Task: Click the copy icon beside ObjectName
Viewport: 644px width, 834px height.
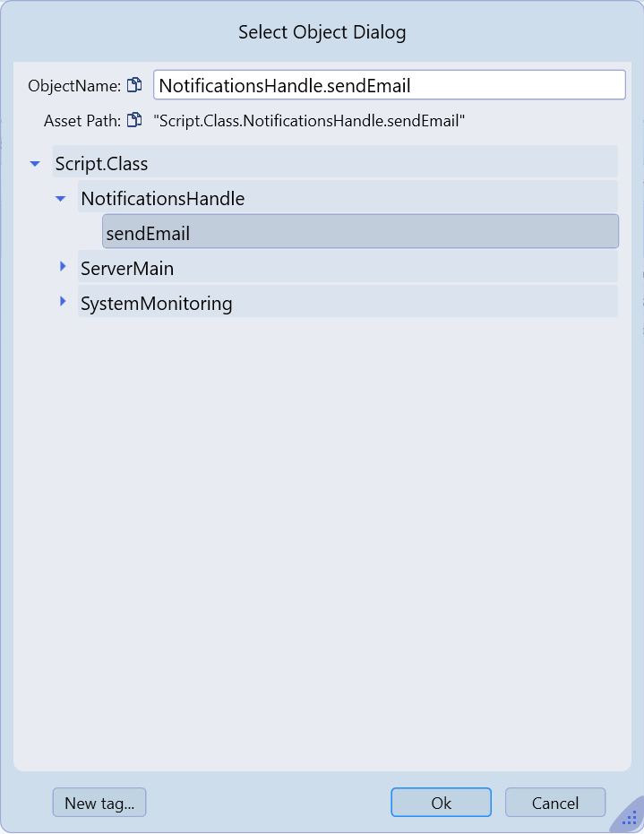Action: click(x=134, y=86)
